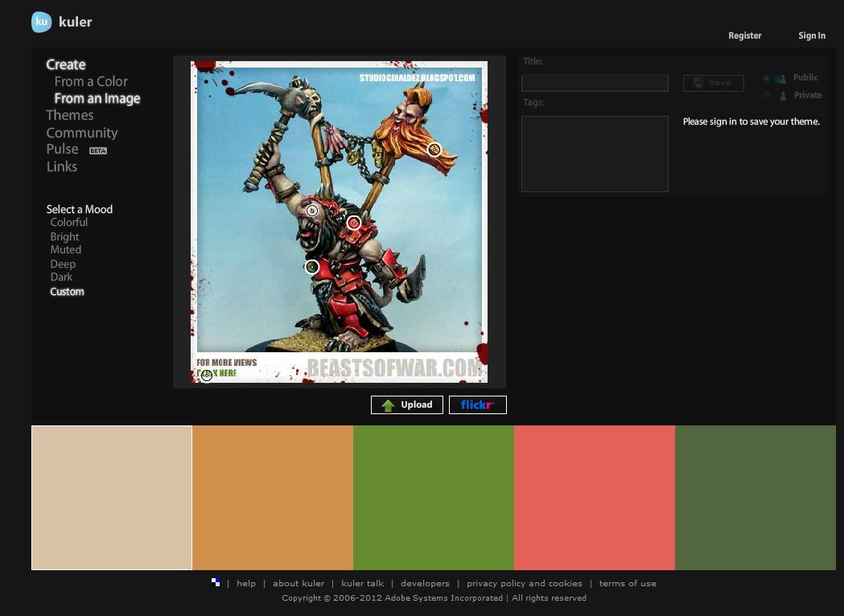The width and height of the screenshot is (844, 616).
Task: Click the white picker circle on the creature's face
Action: pyautogui.click(x=312, y=211)
